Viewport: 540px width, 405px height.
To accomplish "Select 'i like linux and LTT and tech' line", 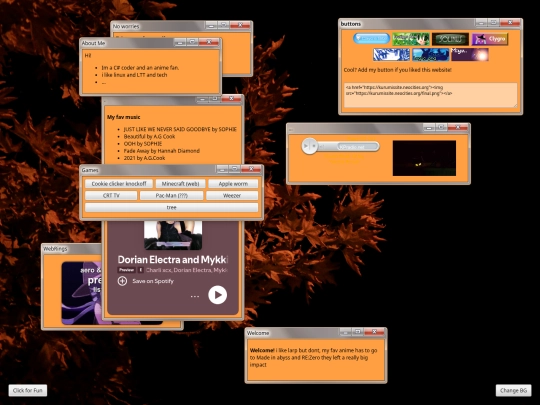I will (x=134, y=75).
